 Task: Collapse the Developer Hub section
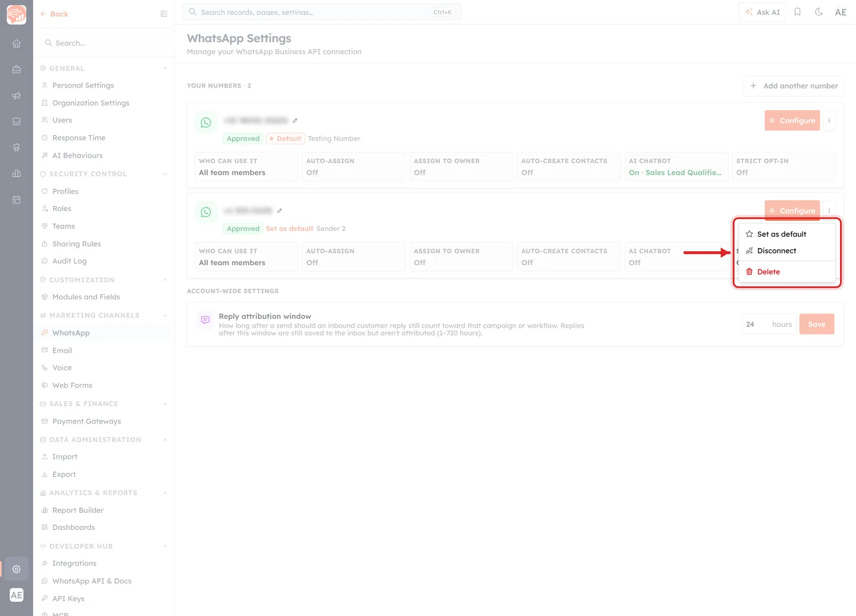click(165, 546)
